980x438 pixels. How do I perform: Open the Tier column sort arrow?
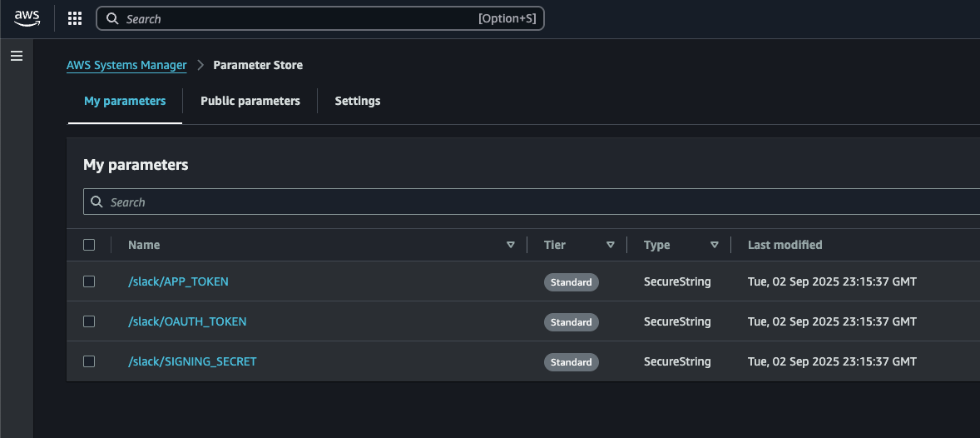(x=611, y=245)
